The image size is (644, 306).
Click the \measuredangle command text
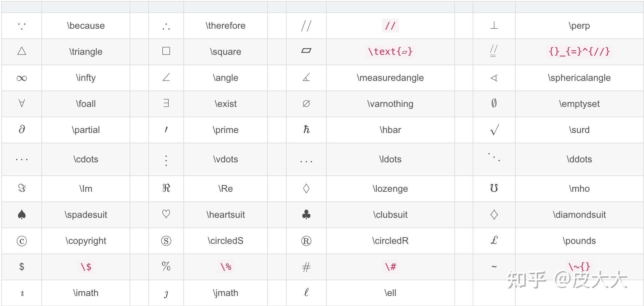[x=390, y=78]
